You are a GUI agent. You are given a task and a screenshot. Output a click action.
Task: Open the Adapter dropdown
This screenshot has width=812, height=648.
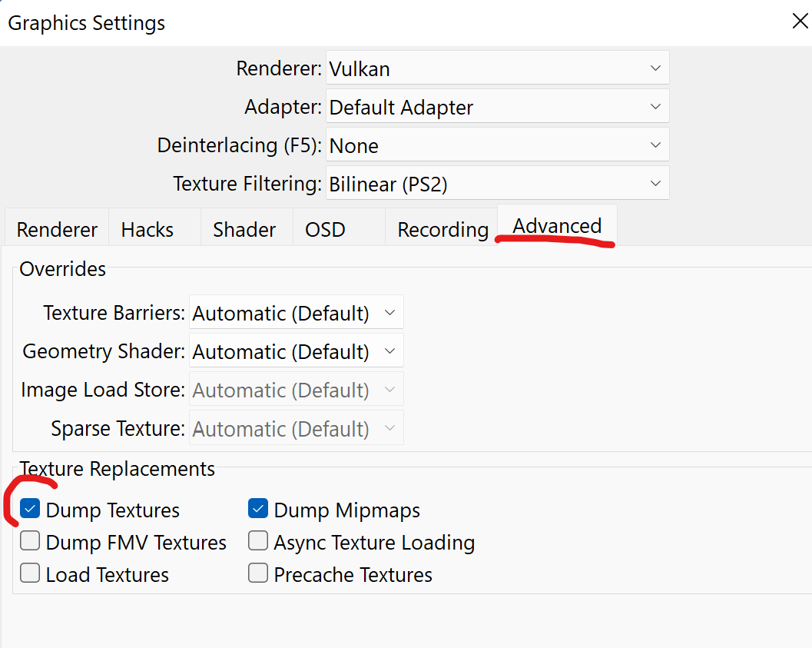[x=497, y=107]
